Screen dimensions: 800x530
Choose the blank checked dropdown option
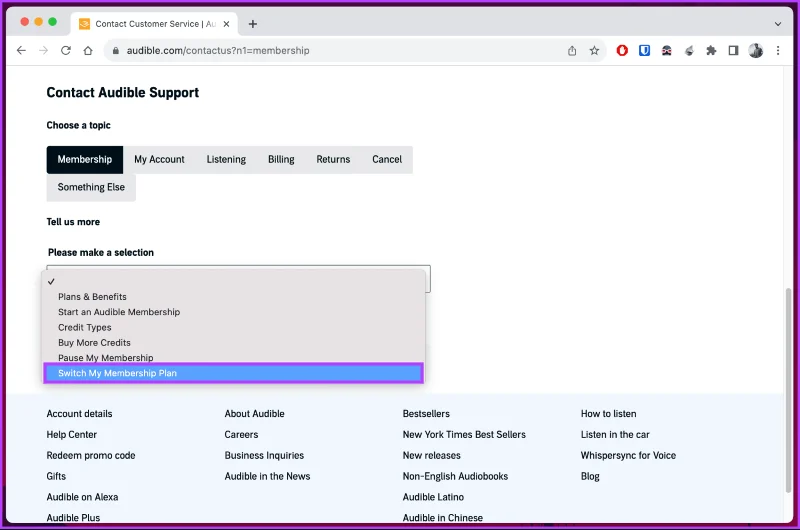[234, 282]
